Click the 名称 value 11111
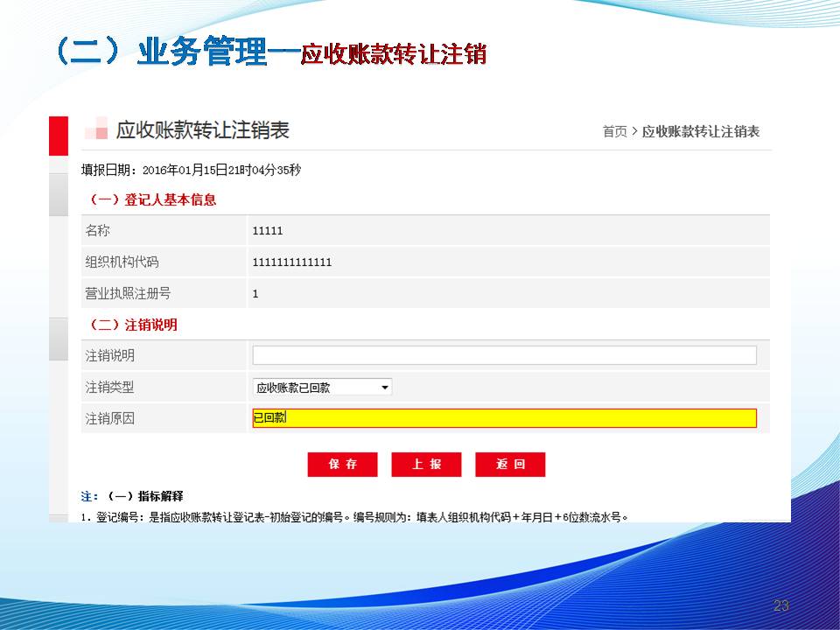The height and width of the screenshot is (630, 840). point(268,231)
